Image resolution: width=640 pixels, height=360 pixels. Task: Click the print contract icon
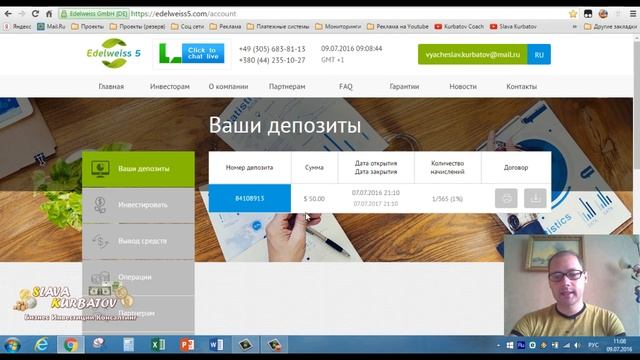click(x=506, y=198)
